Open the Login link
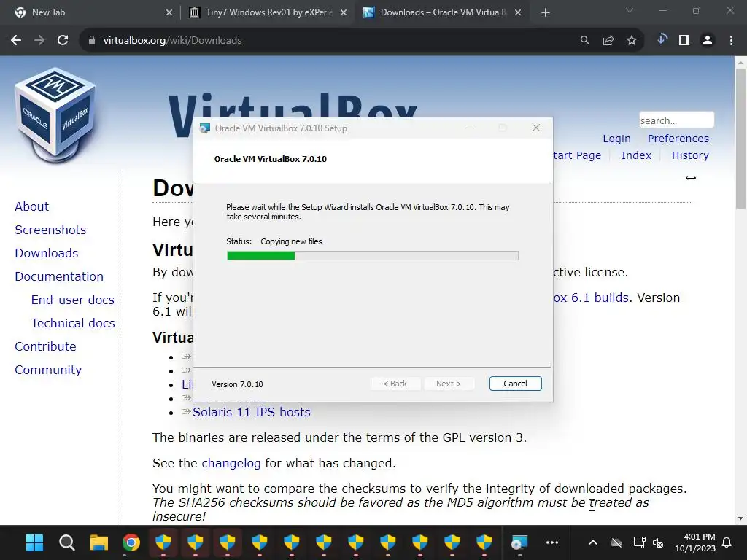This screenshot has width=747, height=560. (x=616, y=139)
